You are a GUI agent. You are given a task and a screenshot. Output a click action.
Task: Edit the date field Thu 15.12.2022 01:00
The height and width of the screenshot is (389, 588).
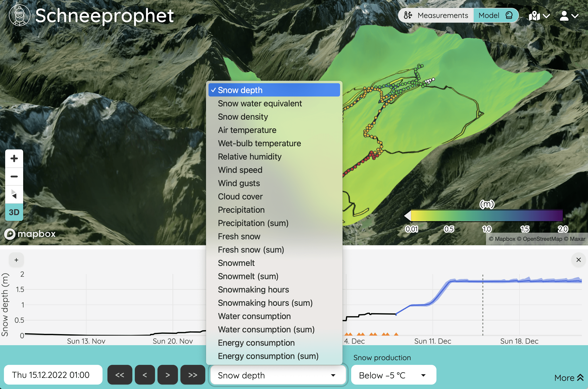(x=53, y=375)
